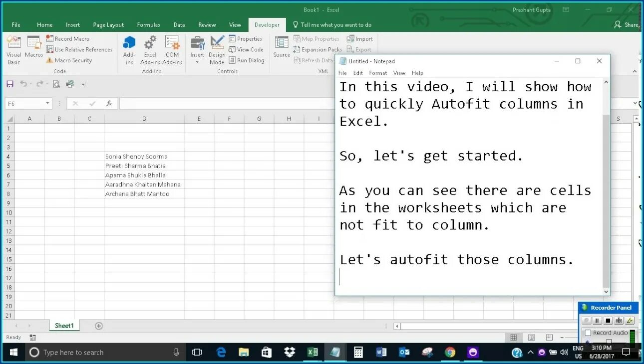Click Notepad vertical scrollbar down arrow

(606, 292)
